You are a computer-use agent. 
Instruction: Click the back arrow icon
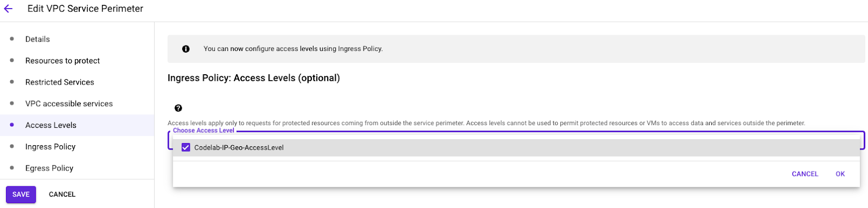pos(8,9)
